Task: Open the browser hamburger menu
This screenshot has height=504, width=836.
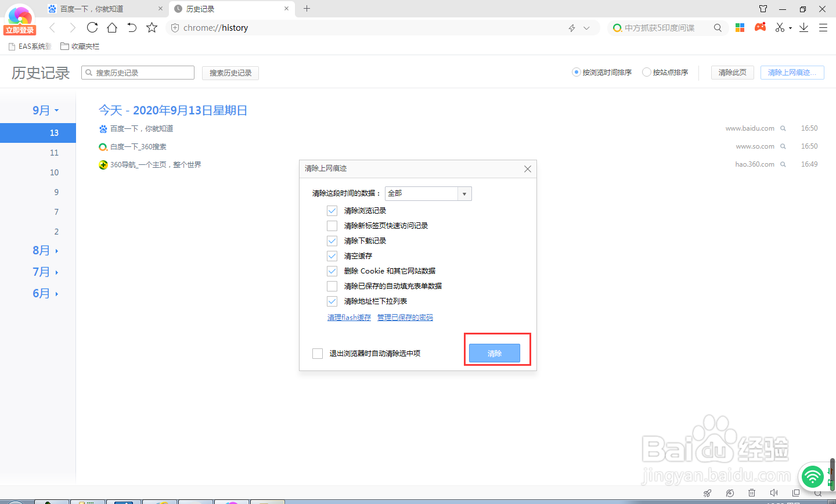Action: (823, 27)
